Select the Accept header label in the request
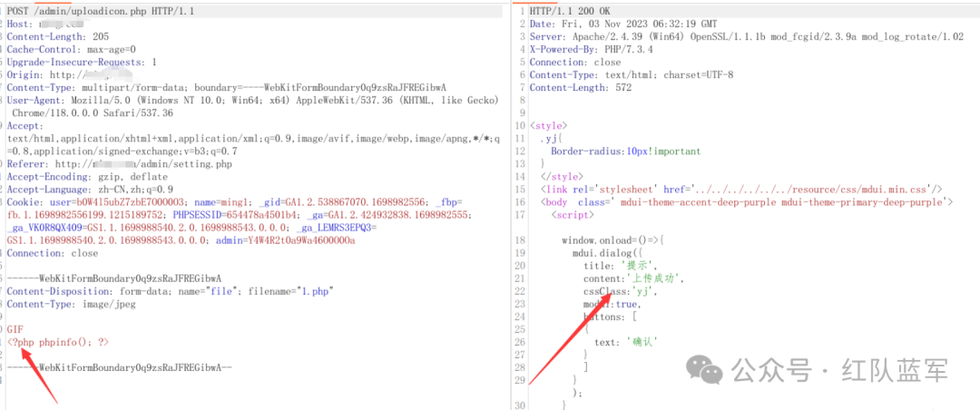 (x=25, y=125)
